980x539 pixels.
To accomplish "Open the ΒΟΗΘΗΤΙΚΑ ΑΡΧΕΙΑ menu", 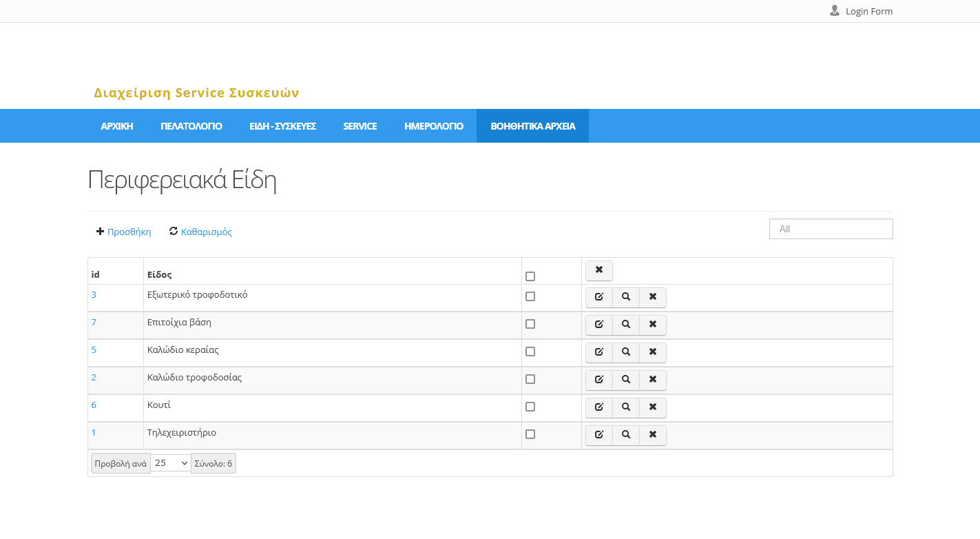I will pyautogui.click(x=532, y=126).
